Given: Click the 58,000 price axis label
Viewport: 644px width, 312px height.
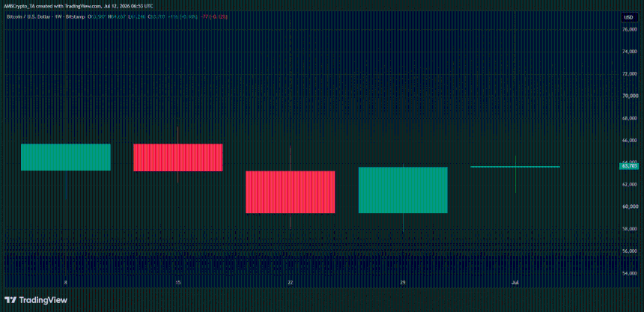Looking at the screenshot, I should click(x=630, y=229).
